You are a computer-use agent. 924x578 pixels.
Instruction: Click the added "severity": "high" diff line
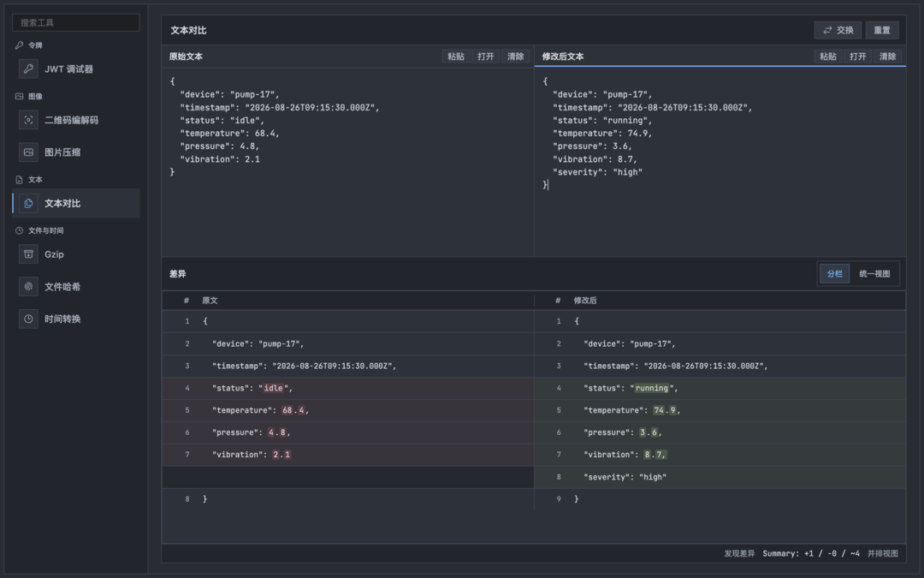(720, 477)
